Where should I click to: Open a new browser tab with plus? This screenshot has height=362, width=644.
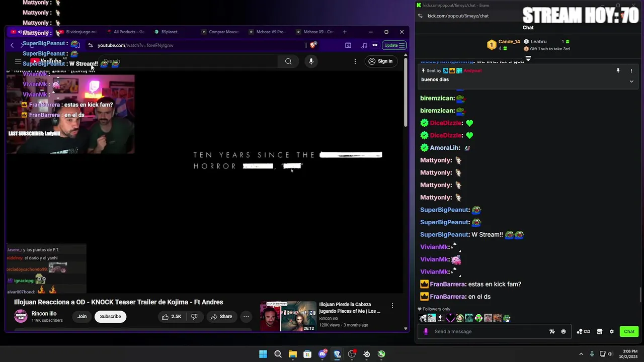click(x=345, y=32)
